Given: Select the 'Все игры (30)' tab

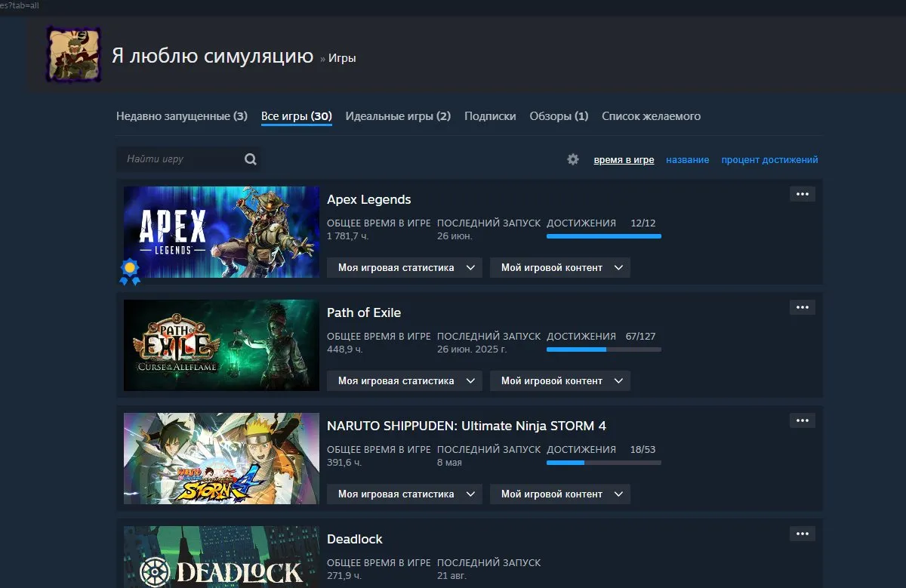Looking at the screenshot, I should point(297,116).
